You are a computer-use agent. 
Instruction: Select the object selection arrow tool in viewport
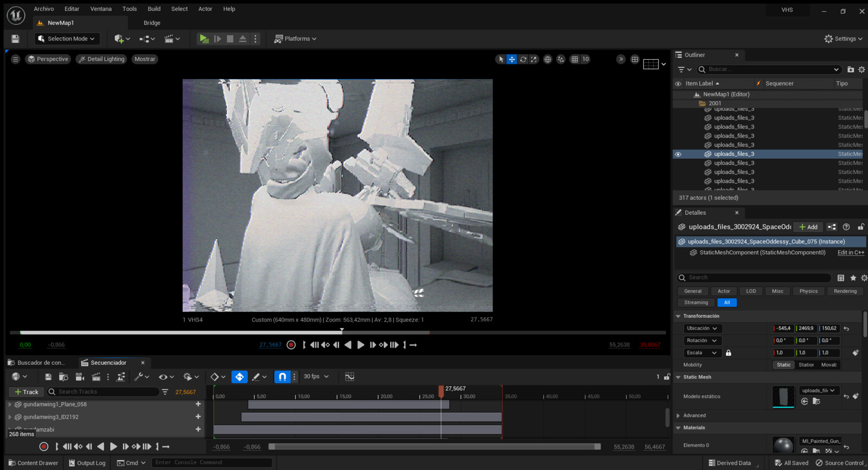point(501,59)
